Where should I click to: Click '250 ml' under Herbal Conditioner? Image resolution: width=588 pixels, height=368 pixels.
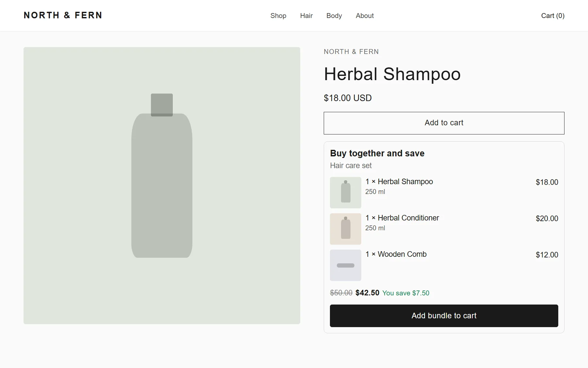(375, 228)
